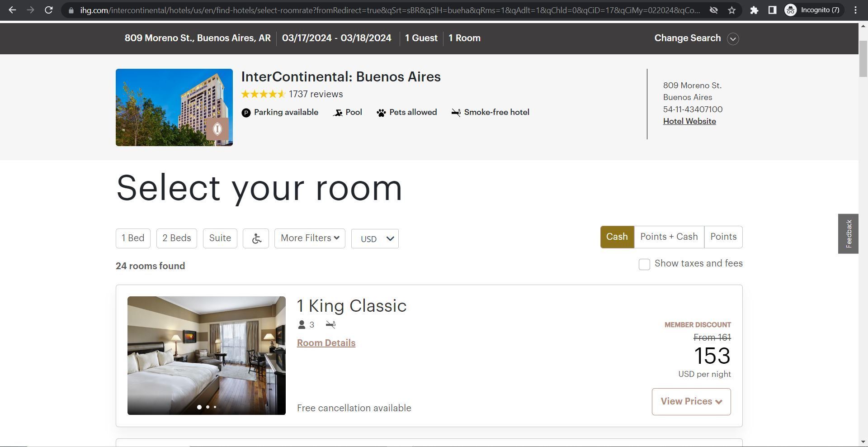Open the Room Details link
The width and height of the screenshot is (868, 447).
pos(326,343)
